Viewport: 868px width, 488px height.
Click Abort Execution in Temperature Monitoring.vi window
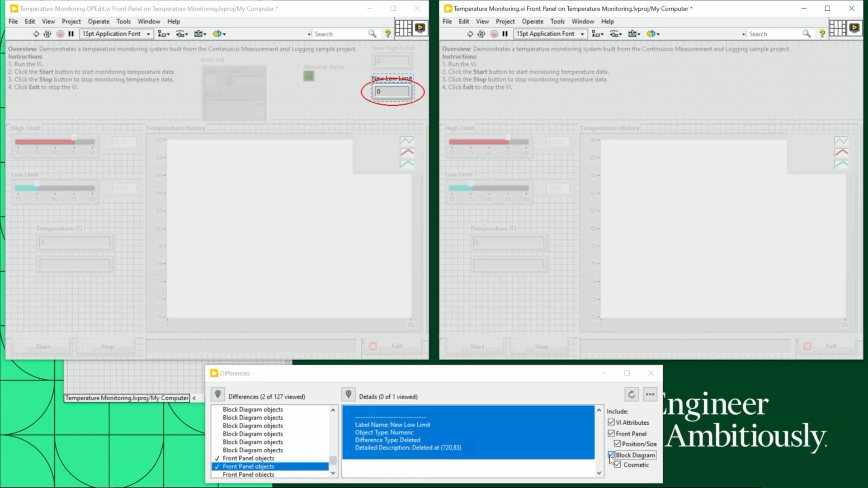[x=494, y=34]
